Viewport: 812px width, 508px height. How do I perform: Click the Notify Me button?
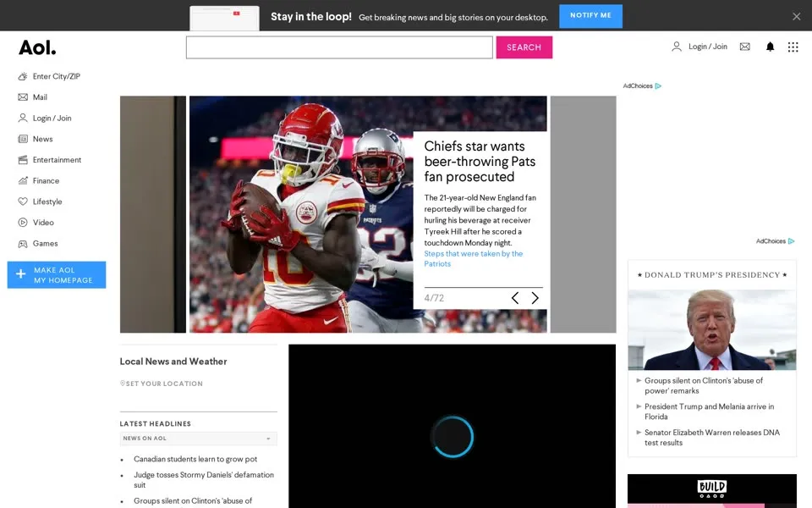pyautogui.click(x=591, y=16)
